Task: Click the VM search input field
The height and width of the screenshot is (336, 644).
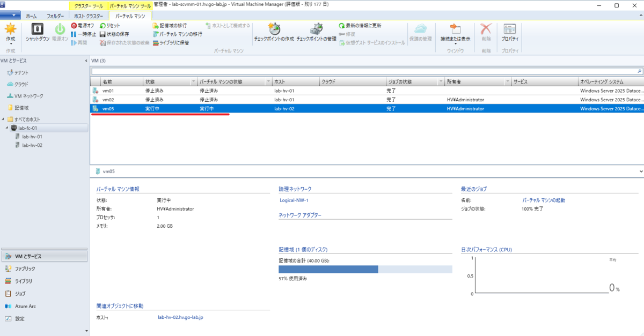Action: [x=363, y=71]
